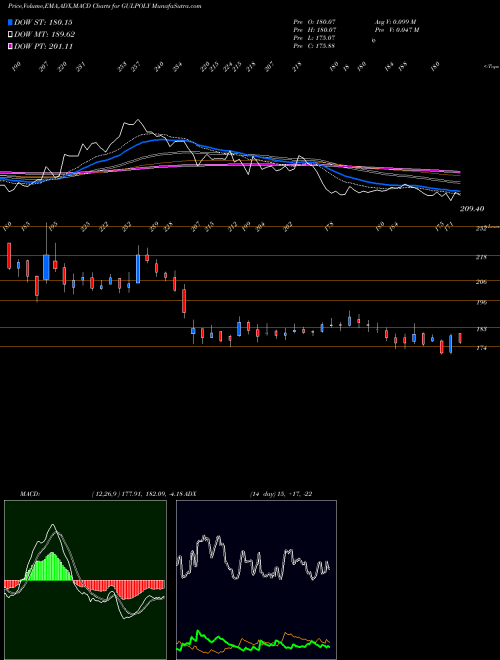The height and width of the screenshot is (660, 500).
Task: Click the 206 price axis label
Action: [x=481, y=282]
